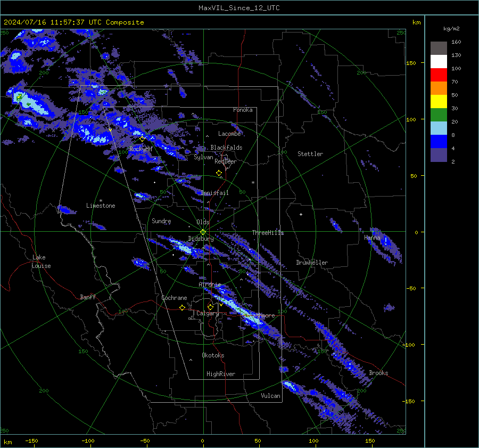Click the Lacombe town label

pyautogui.click(x=229, y=134)
